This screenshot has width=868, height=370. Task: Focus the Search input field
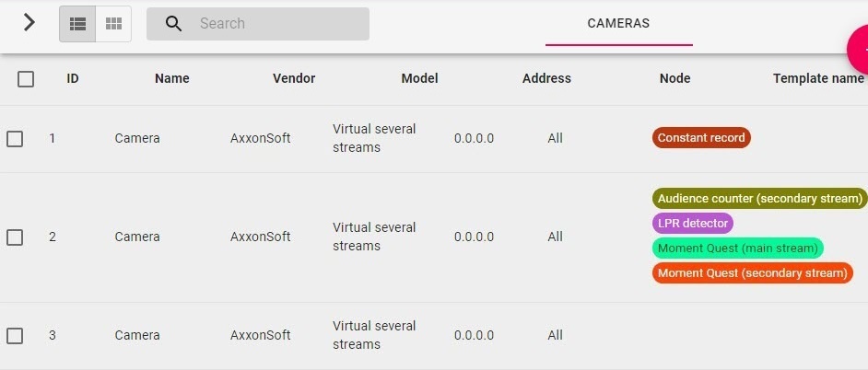[x=276, y=24]
